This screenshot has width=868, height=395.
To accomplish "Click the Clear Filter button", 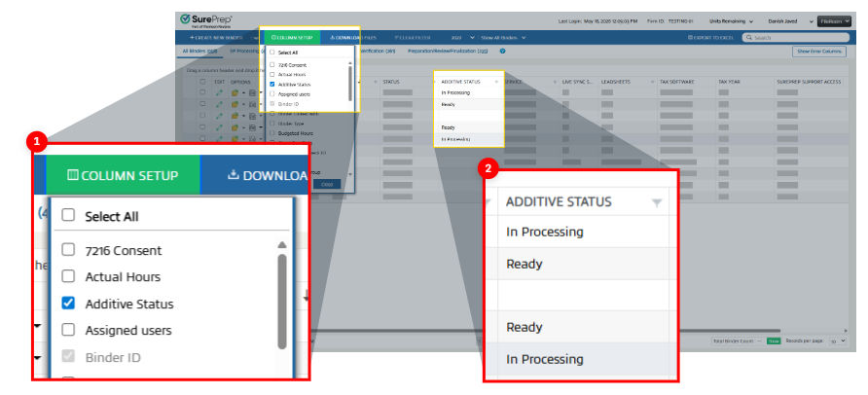I will pyautogui.click(x=414, y=38).
